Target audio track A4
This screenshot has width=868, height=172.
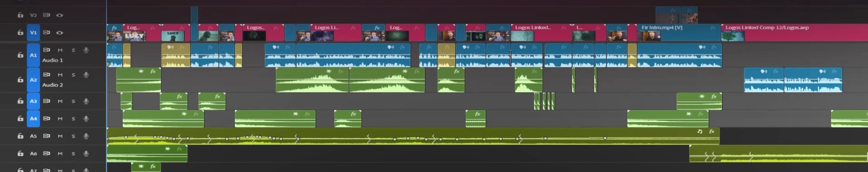(x=33, y=119)
